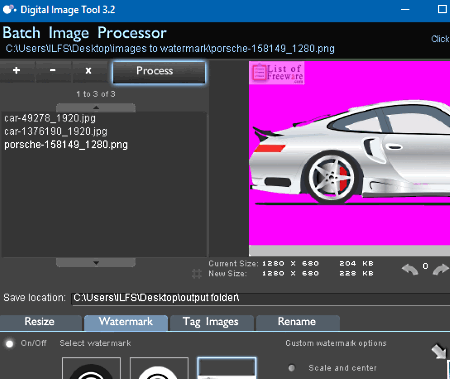The width and height of the screenshot is (450, 379).
Task: Maximize the Digital Image Tool window
Action: [x=442, y=9]
